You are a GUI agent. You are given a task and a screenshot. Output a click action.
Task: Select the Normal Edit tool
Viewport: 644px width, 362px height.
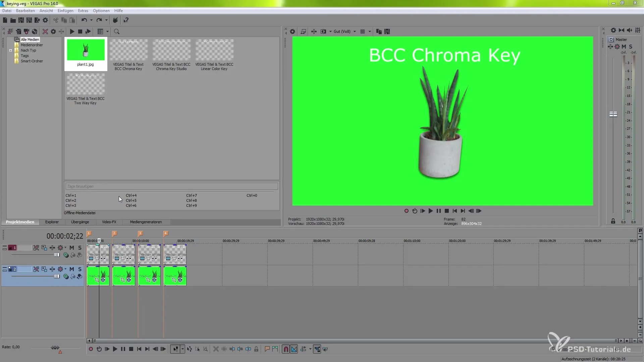[x=175, y=349]
